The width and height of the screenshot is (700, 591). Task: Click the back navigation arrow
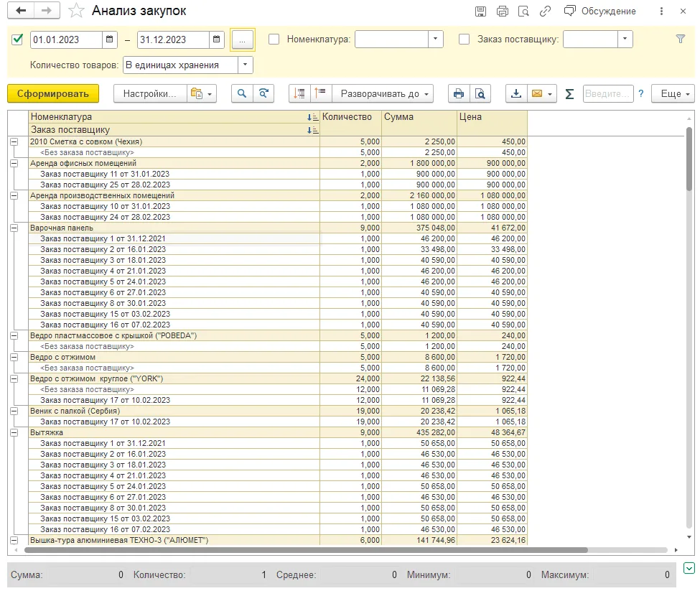pyautogui.click(x=21, y=11)
